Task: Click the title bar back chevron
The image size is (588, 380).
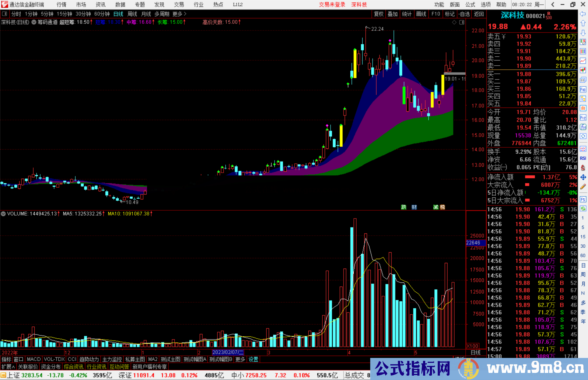Action: [553, 5]
